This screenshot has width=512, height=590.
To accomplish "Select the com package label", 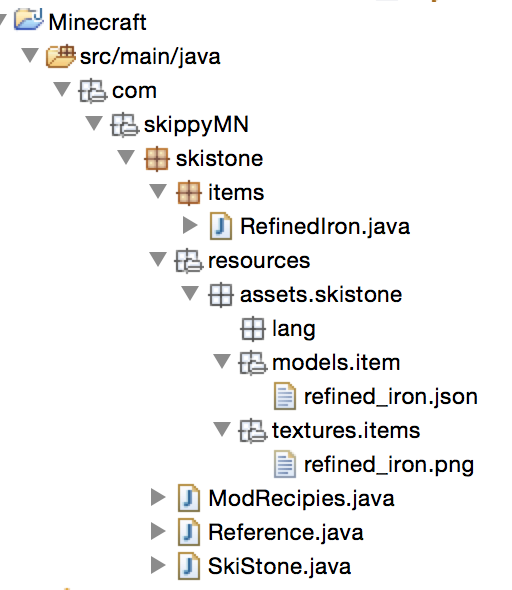I will pos(134,91).
